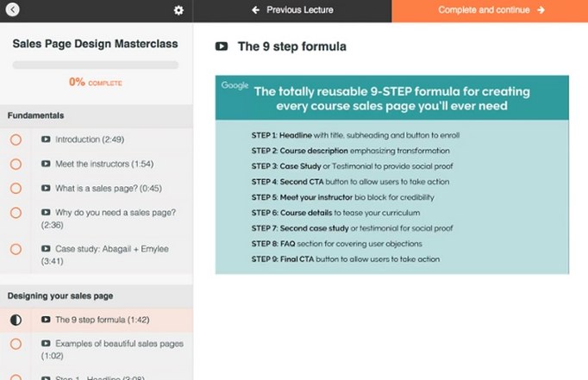Click video icon for Meet the instructors
The height and width of the screenshot is (380, 588).
click(46, 164)
